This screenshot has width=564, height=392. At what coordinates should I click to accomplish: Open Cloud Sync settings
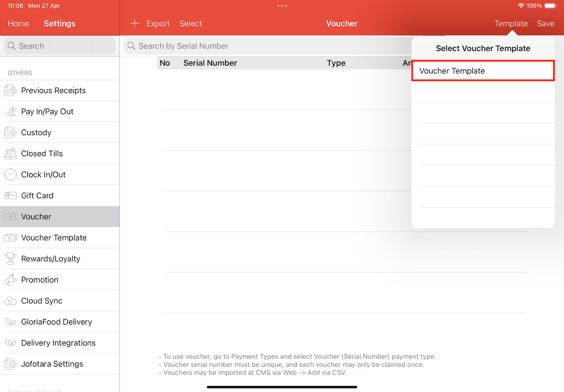60,301
